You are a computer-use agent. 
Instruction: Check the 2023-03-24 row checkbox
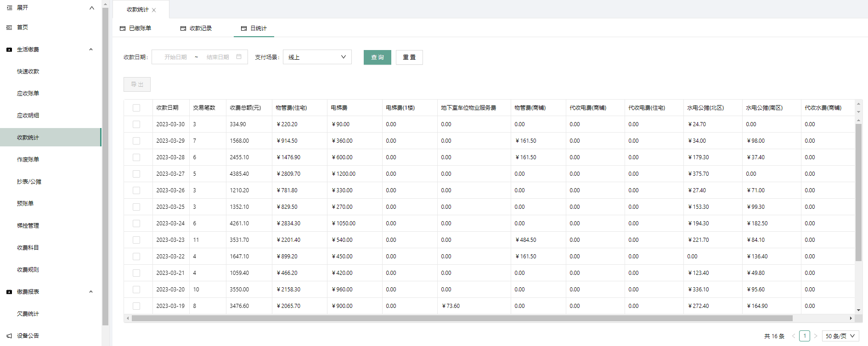tap(136, 223)
